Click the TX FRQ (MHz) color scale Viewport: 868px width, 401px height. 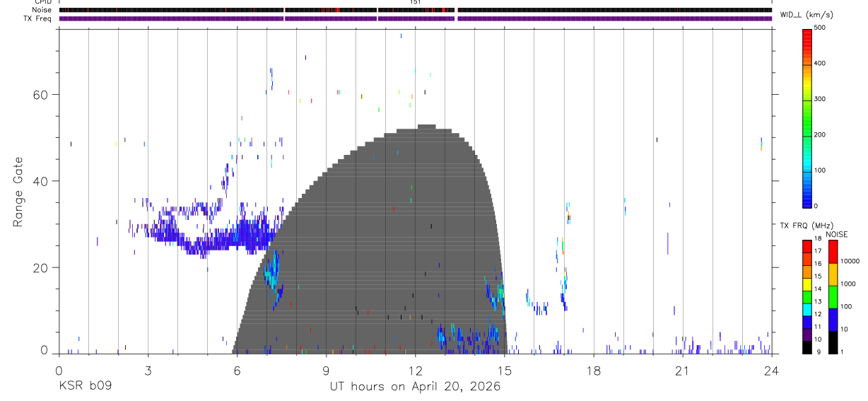point(807,297)
